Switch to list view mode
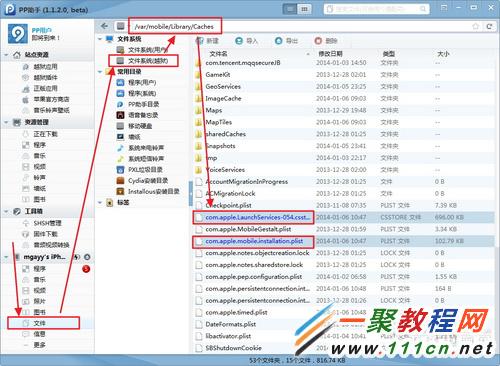The width and height of the screenshot is (500, 366). pos(290,9)
